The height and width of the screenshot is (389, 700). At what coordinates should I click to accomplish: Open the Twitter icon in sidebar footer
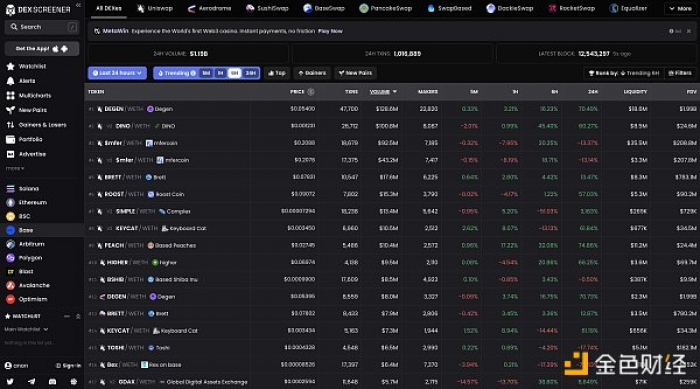(10, 381)
